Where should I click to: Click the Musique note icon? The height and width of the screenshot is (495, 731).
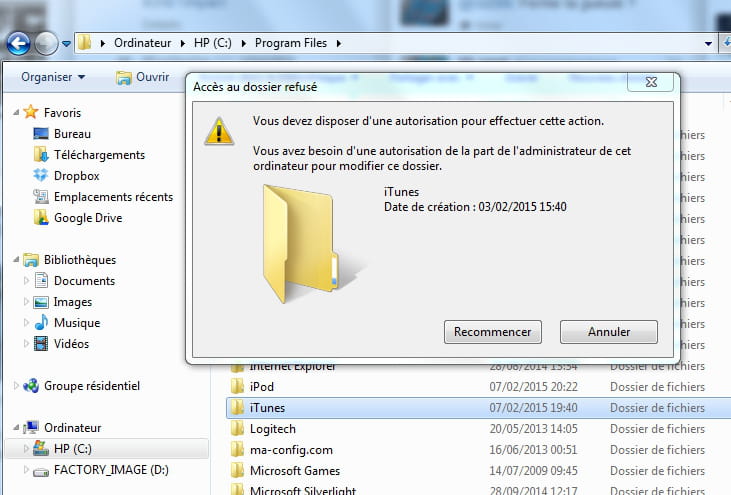[41, 322]
